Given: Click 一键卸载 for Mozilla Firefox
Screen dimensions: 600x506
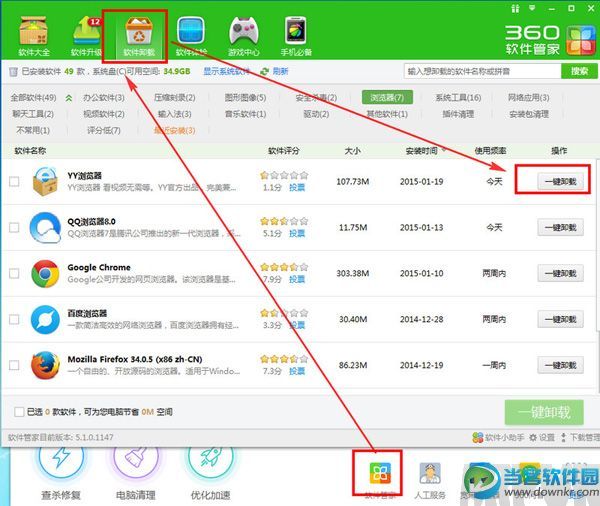Looking at the screenshot, I should tap(561, 365).
